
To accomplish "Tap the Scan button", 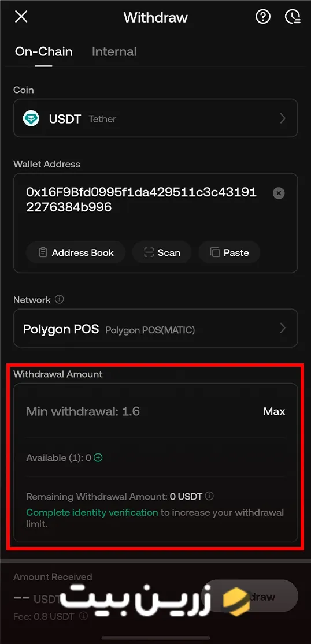I will click(162, 252).
